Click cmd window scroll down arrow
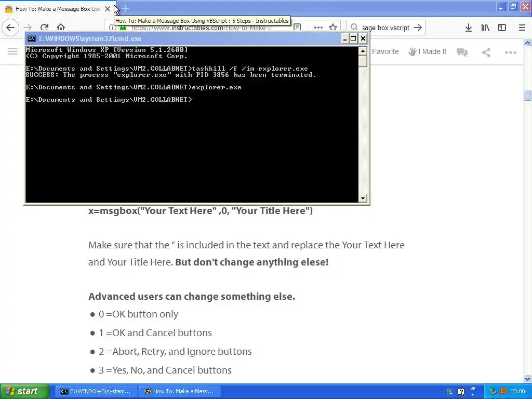Screen dimensions: 532x399 pyautogui.click(x=363, y=198)
